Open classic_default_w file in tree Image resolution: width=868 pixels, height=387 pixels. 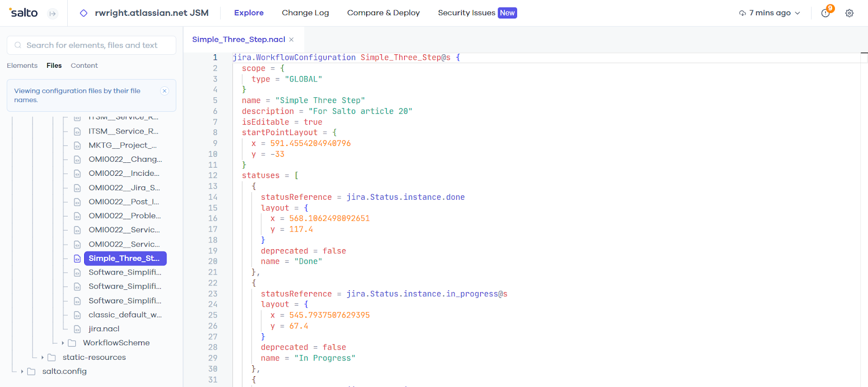125,315
